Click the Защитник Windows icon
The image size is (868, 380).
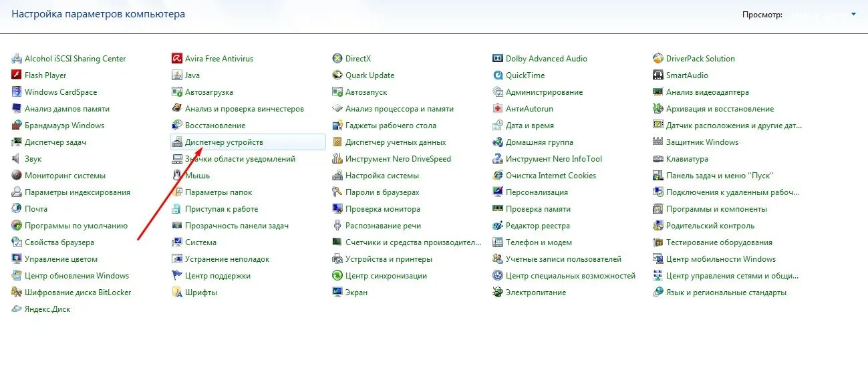(658, 142)
